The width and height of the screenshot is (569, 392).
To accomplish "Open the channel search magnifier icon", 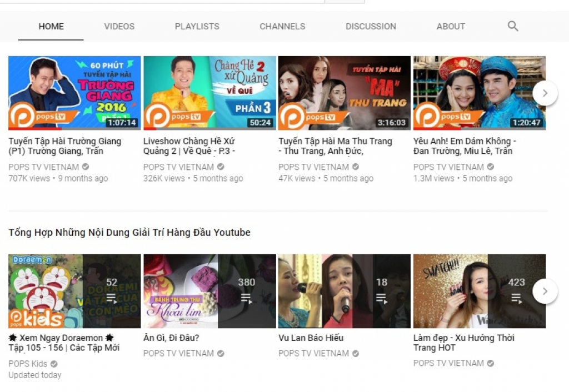I will (512, 26).
